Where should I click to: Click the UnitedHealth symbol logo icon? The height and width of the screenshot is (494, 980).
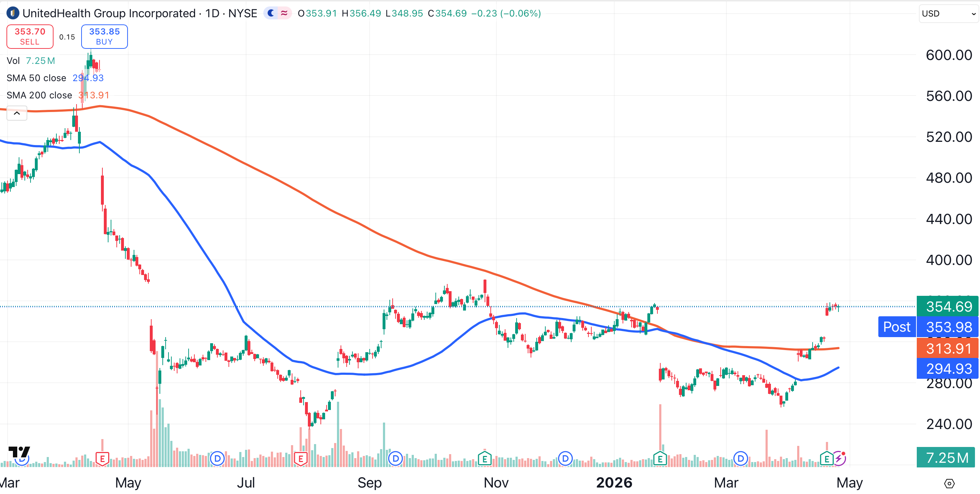[13, 13]
